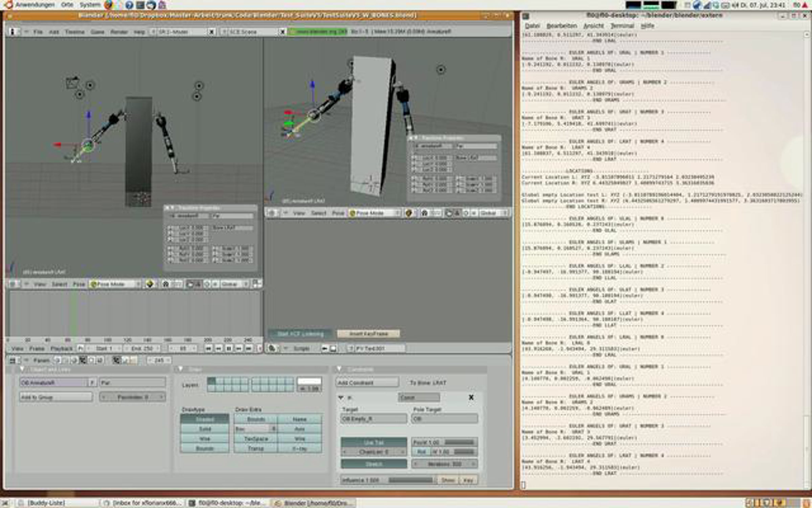Open left viewport window type icon
The image size is (812, 508).
(13, 284)
